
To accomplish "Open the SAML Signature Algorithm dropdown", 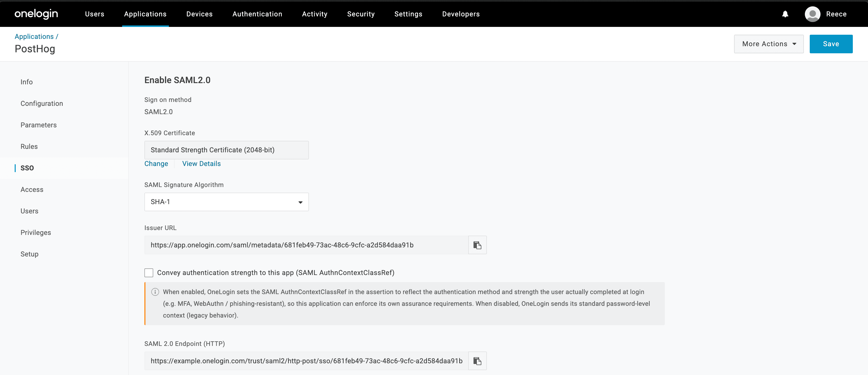I will (x=226, y=202).
